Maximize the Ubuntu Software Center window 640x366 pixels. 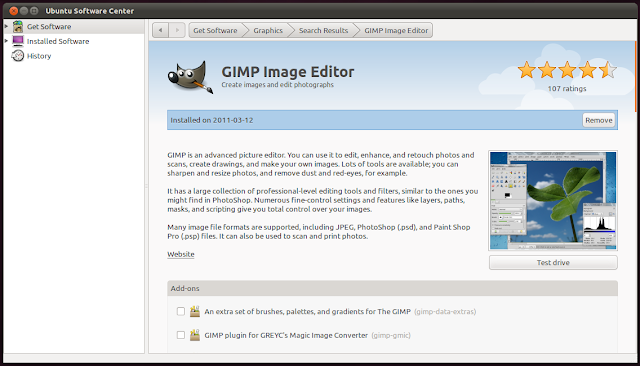coord(34,11)
